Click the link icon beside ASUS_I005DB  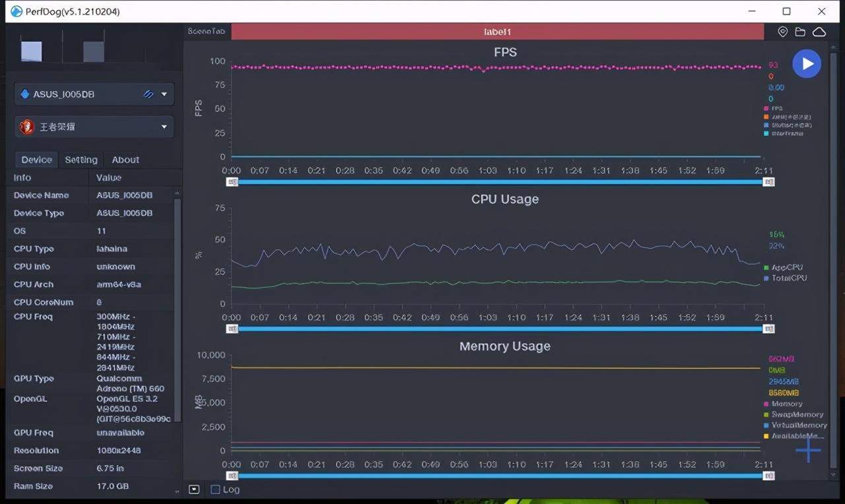[149, 94]
